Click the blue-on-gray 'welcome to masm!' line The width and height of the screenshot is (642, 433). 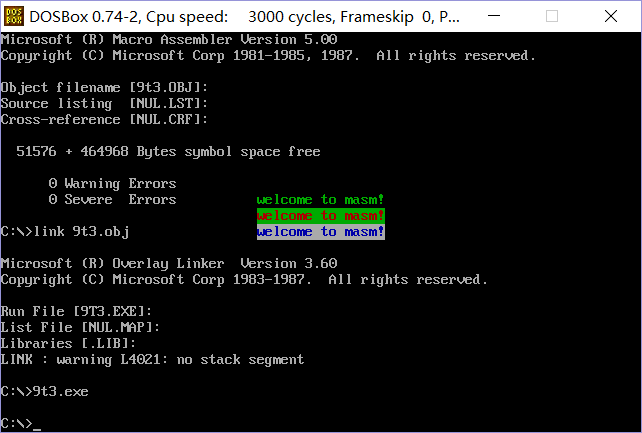click(321, 232)
